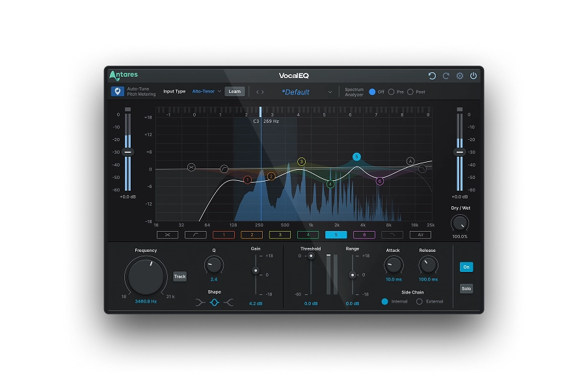This screenshot has width=588, height=380.
Task: Click the Q knob
Action: [214, 265]
